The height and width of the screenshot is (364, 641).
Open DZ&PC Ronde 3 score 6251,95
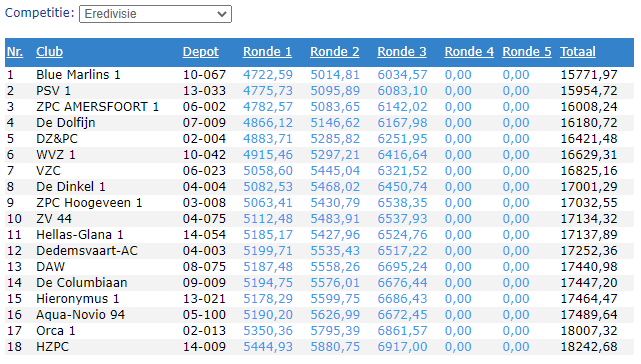tap(402, 139)
